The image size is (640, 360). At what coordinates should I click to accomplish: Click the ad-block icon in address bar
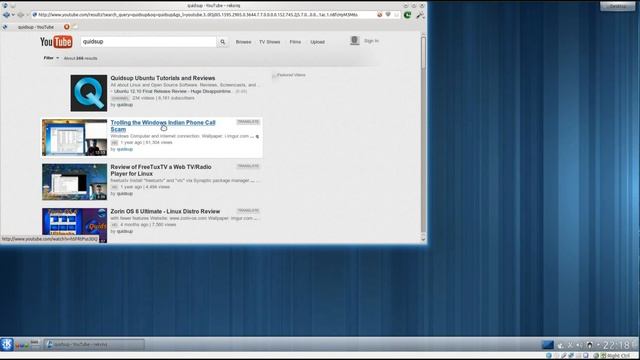pyautogui.click(x=380, y=15)
